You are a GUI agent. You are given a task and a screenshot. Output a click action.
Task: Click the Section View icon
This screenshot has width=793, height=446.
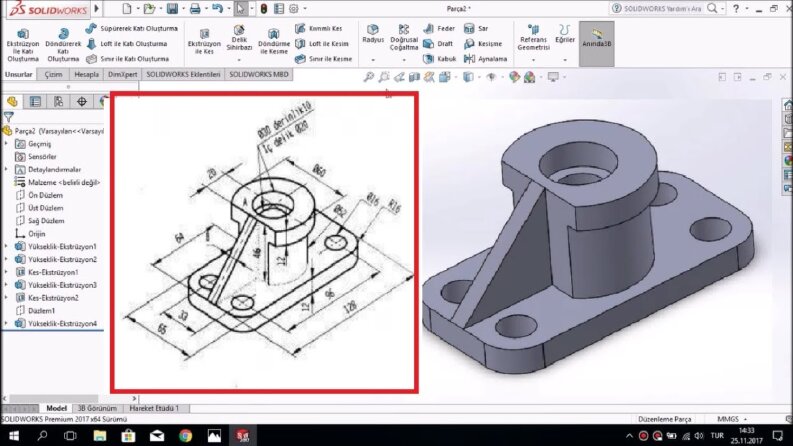pos(414,77)
